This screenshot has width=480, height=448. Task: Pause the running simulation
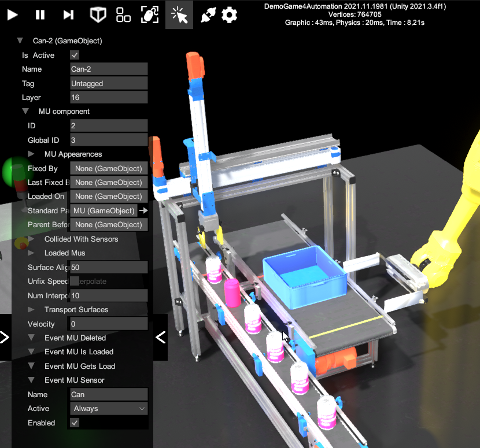(x=40, y=15)
